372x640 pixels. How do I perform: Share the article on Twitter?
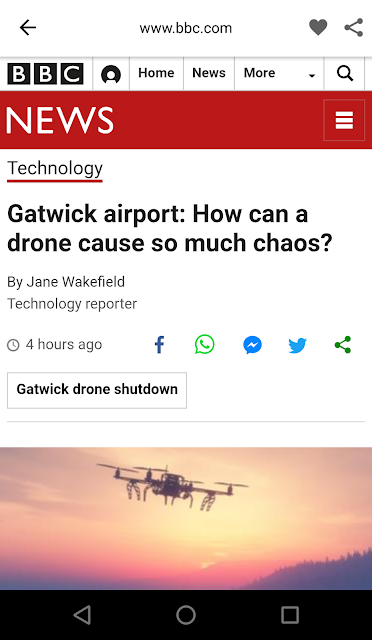(x=297, y=345)
